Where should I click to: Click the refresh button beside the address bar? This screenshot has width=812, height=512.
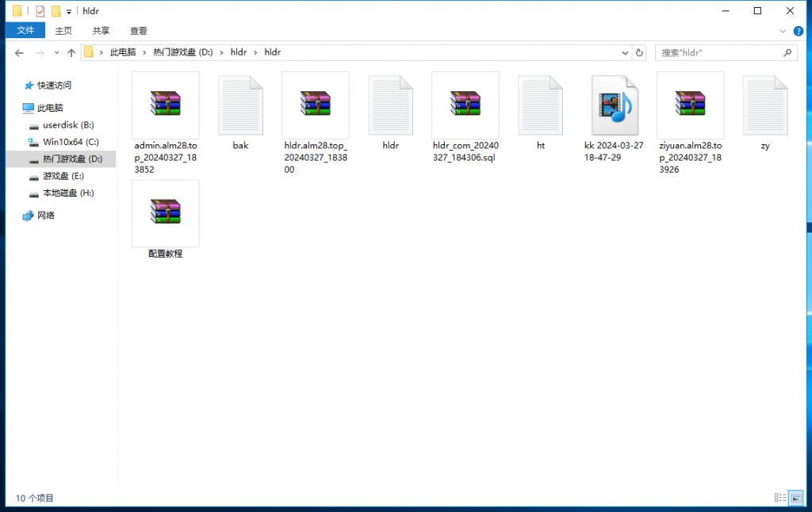[640, 52]
